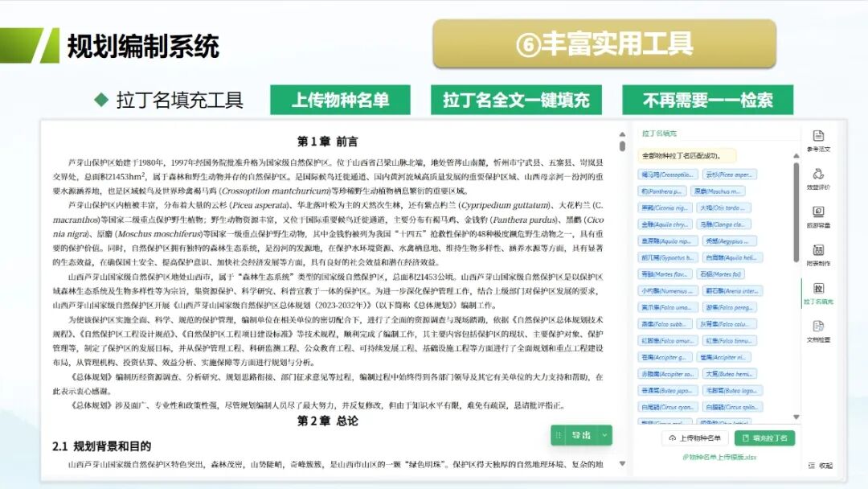Click the drag handle left of 导出

[558, 435]
